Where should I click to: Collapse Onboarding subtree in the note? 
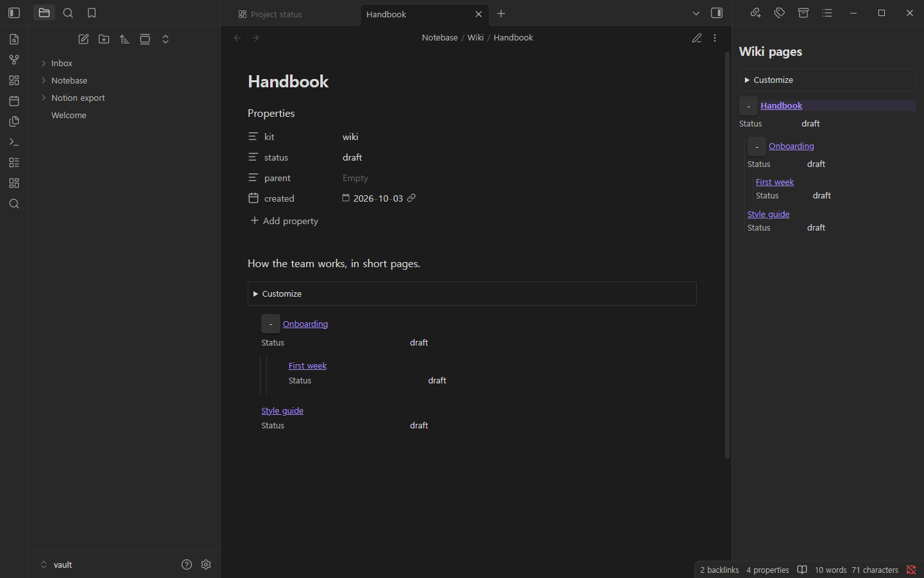pos(271,324)
